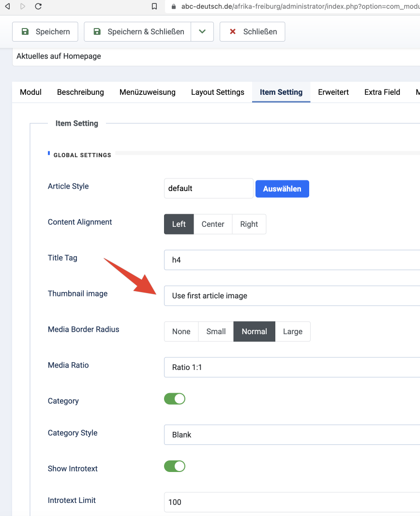Set Content Alignment to Center
The height and width of the screenshot is (516, 420).
tap(213, 224)
